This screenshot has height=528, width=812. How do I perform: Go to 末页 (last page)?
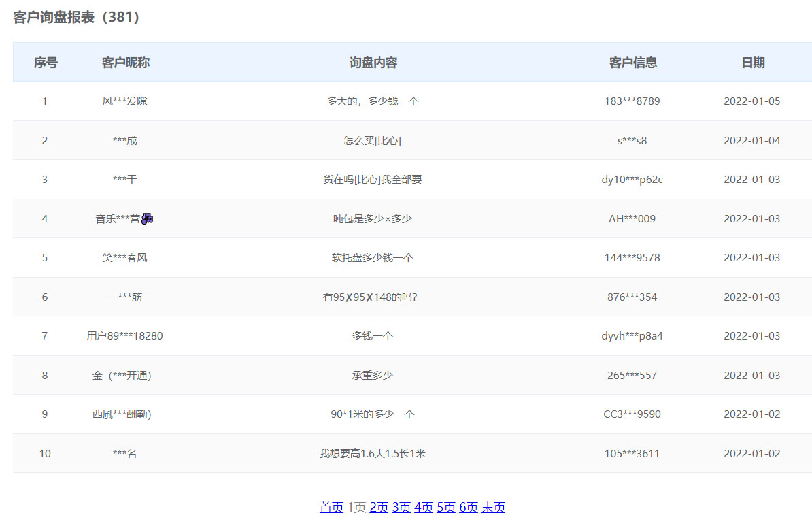493,507
